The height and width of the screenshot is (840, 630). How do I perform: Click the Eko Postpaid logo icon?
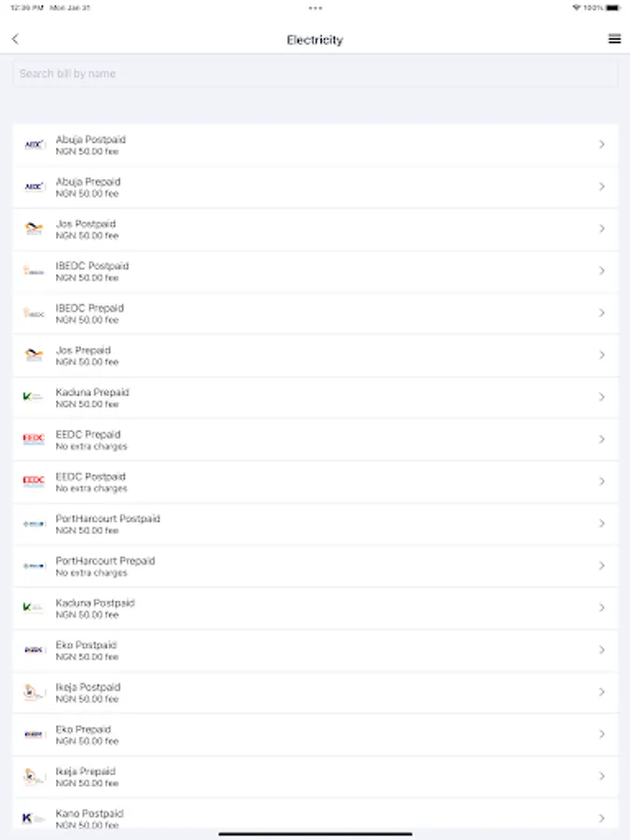point(35,650)
